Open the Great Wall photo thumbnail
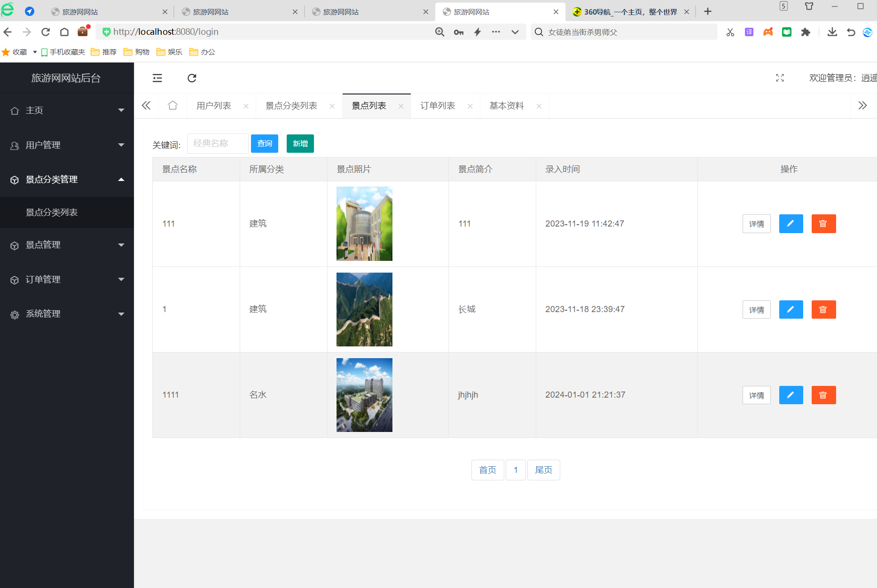877x588 pixels. [x=364, y=309]
